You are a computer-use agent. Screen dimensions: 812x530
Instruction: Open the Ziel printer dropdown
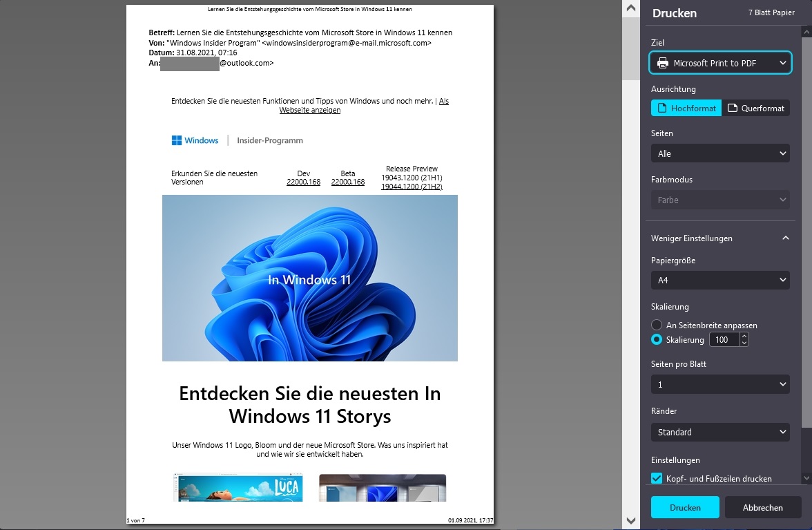(x=720, y=64)
